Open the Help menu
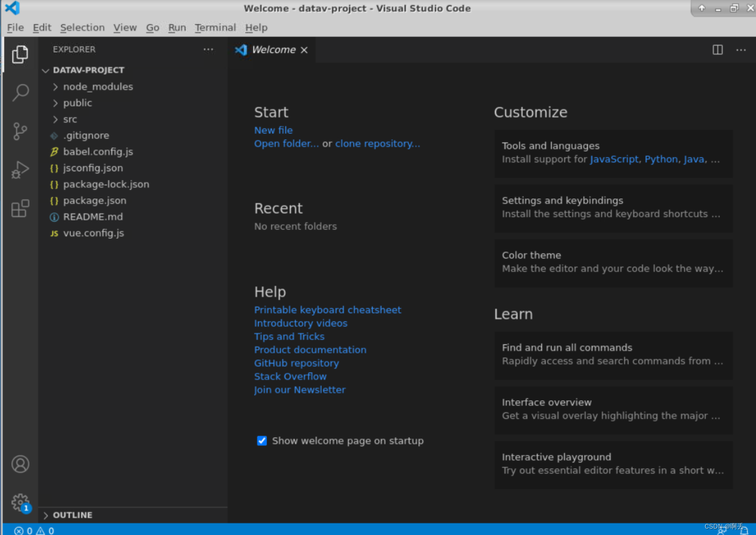Image resolution: width=756 pixels, height=535 pixels. point(256,27)
